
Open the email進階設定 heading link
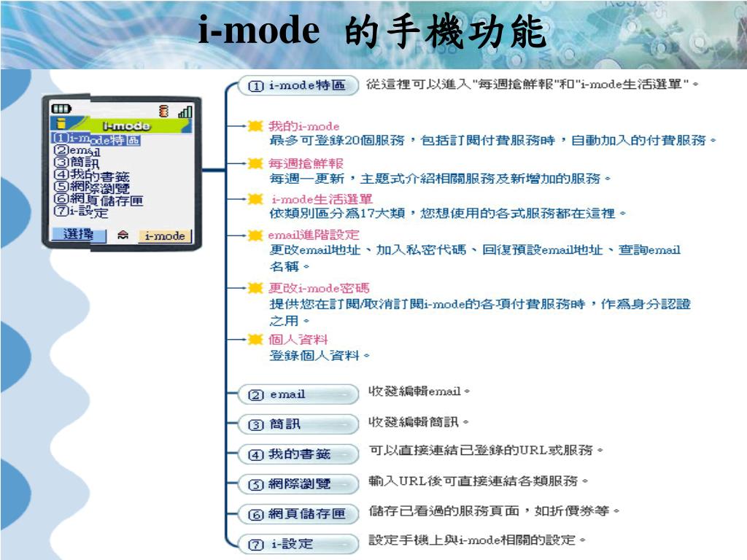pyautogui.click(x=314, y=235)
